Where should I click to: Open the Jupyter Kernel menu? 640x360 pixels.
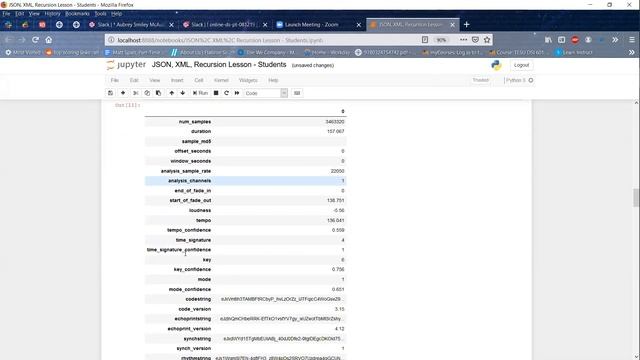pyautogui.click(x=221, y=80)
